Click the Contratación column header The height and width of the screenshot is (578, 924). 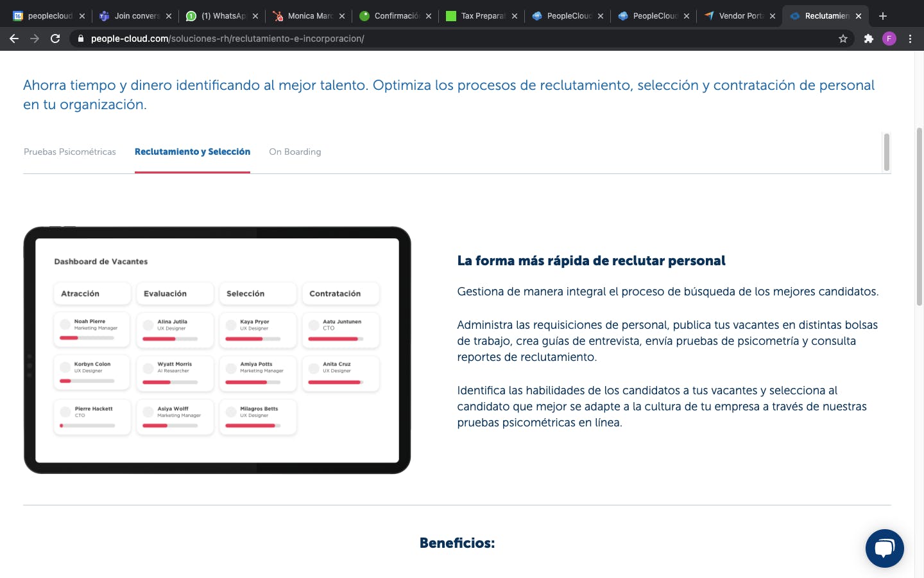341,293
